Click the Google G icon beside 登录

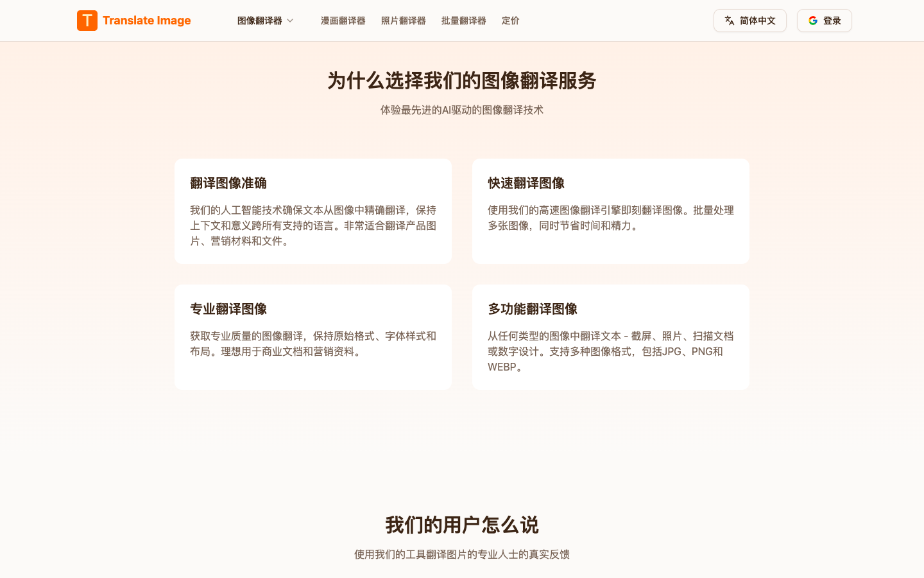coord(813,21)
